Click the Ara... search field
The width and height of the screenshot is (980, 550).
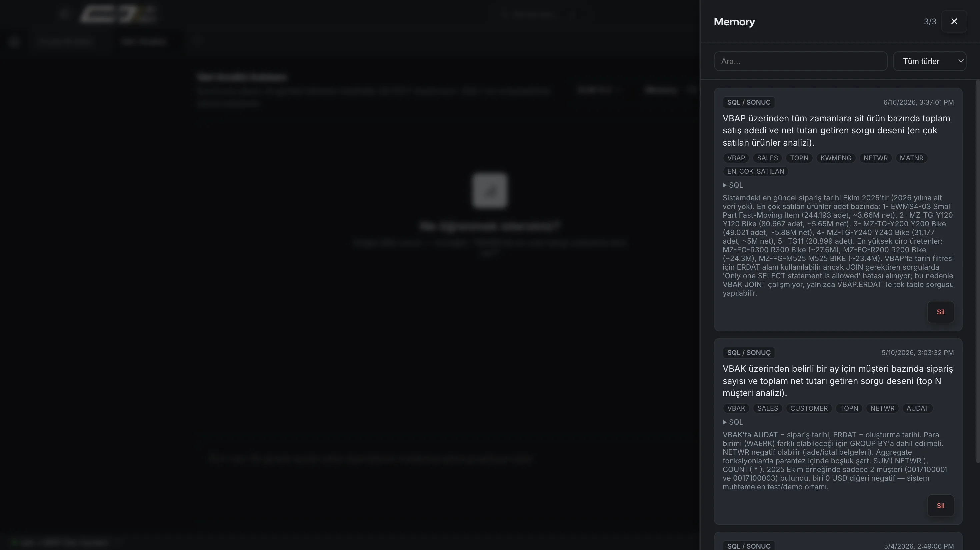tap(800, 61)
